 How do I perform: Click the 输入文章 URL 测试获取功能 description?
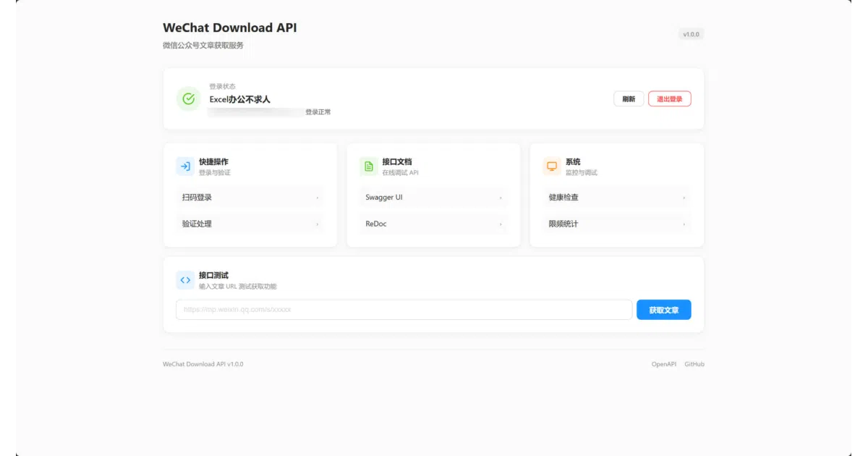238,287
